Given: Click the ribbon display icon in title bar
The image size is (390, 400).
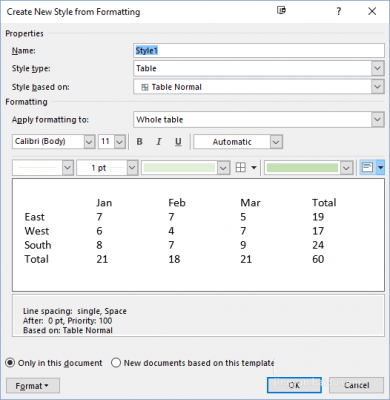Looking at the screenshot, I should [281, 11].
